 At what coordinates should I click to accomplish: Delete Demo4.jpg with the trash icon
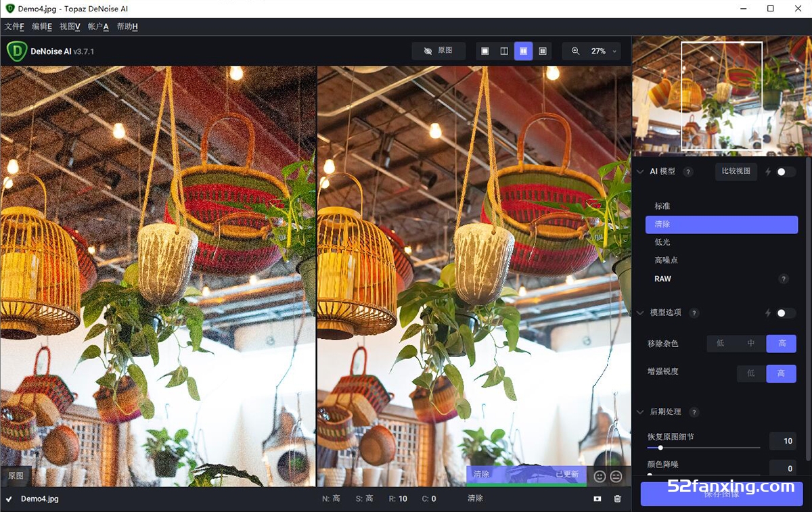coord(617,498)
